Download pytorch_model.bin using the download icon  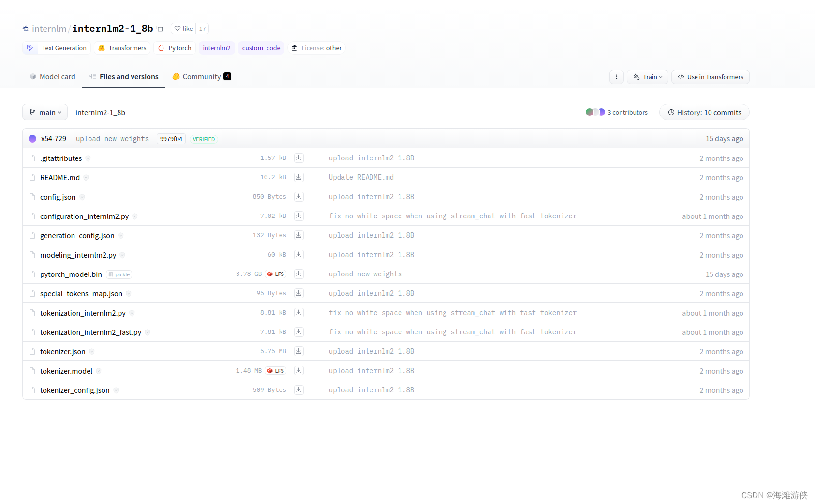298,274
